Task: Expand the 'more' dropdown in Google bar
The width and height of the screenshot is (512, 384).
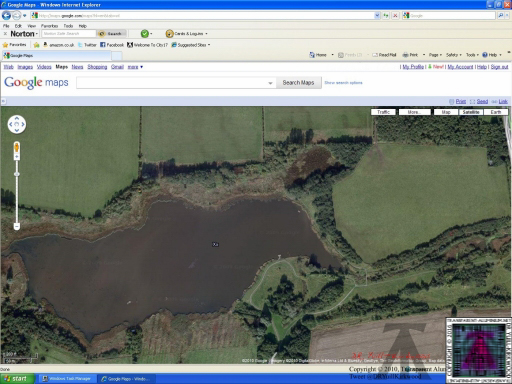Action: click(x=135, y=67)
